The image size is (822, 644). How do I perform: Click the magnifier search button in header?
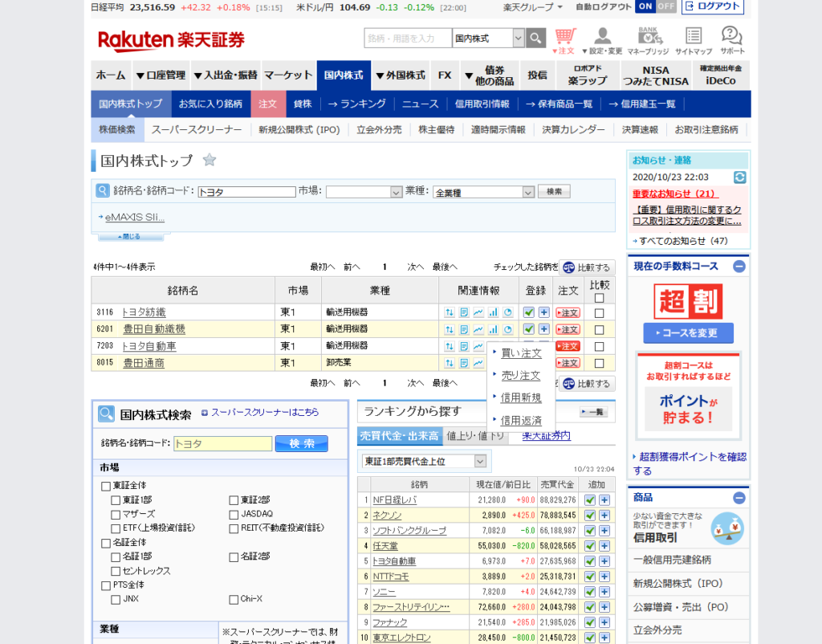coord(535,38)
